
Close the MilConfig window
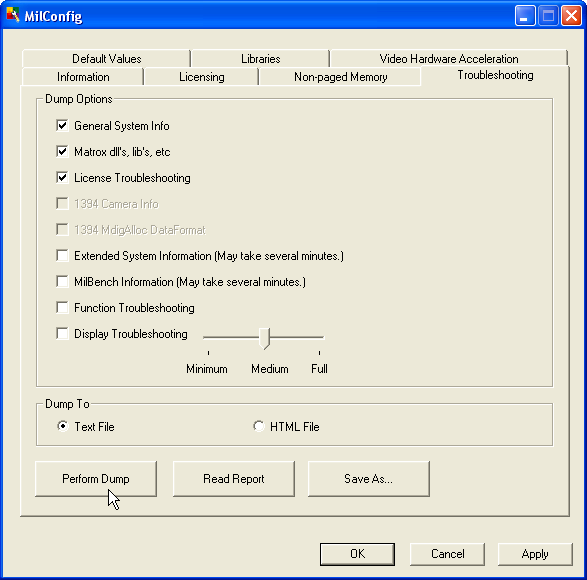tap(571, 16)
